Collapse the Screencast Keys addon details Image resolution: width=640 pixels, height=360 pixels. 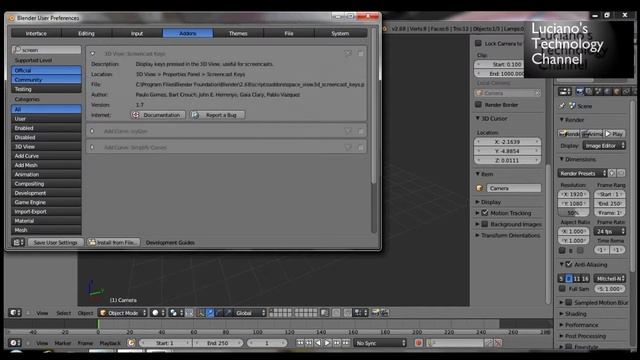93,53
